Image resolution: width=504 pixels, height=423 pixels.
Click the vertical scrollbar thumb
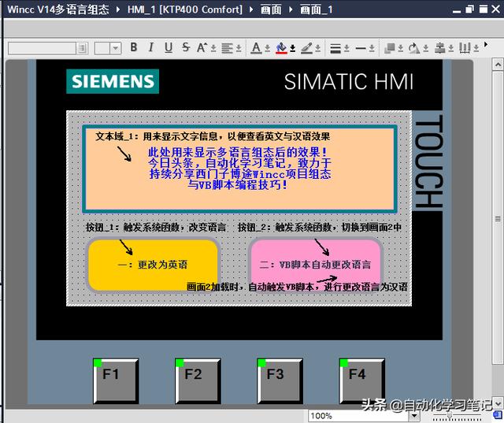(498, 218)
